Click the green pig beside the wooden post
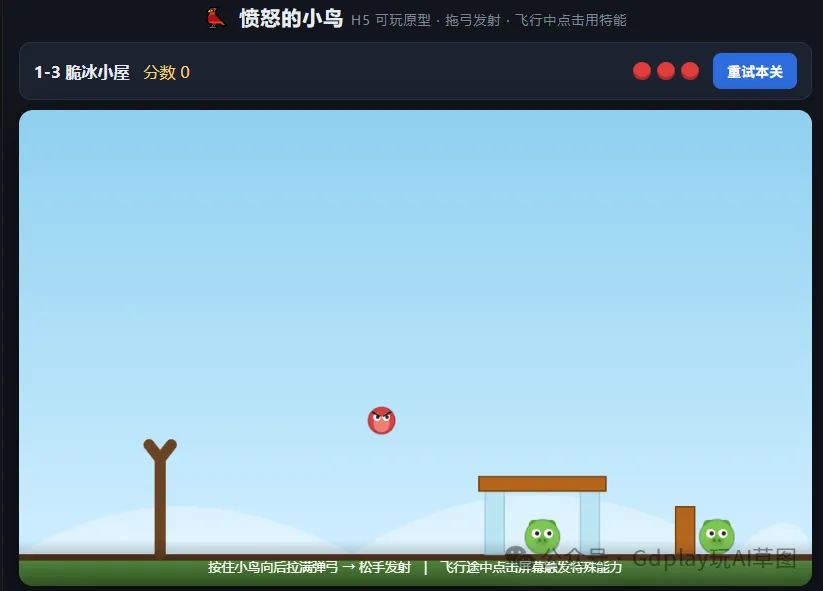This screenshot has height=591, width=823. click(717, 536)
